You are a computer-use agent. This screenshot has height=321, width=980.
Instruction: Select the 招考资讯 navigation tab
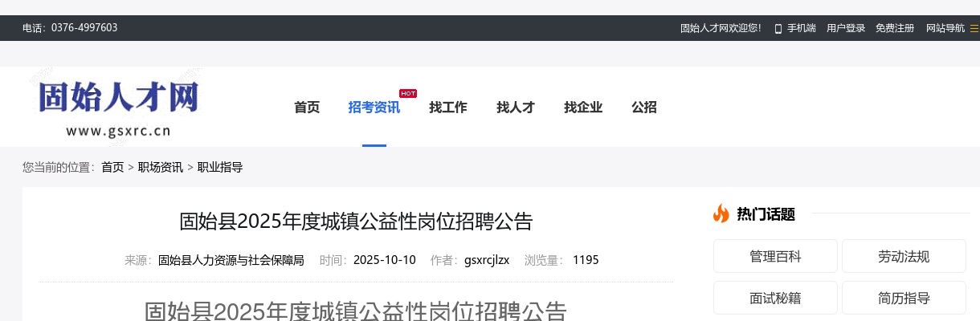pyautogui.click(x=374, y=108)
